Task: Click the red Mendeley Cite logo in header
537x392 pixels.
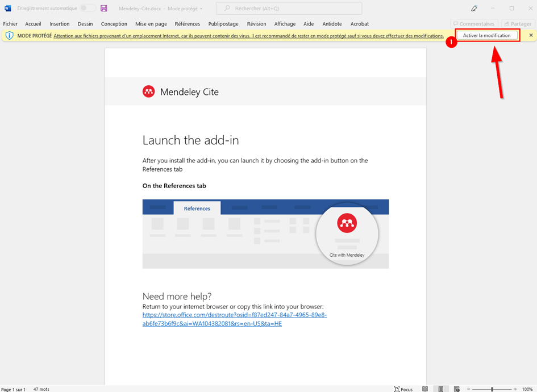Action: click(149, 91)
